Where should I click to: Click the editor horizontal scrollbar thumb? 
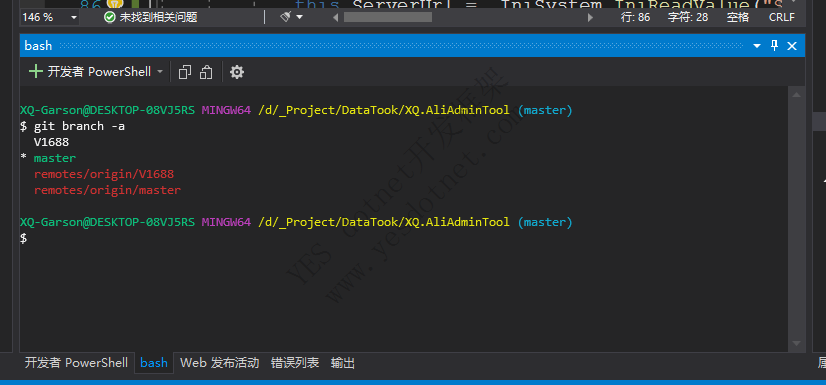pyautogui.click(x=388, y=17)
